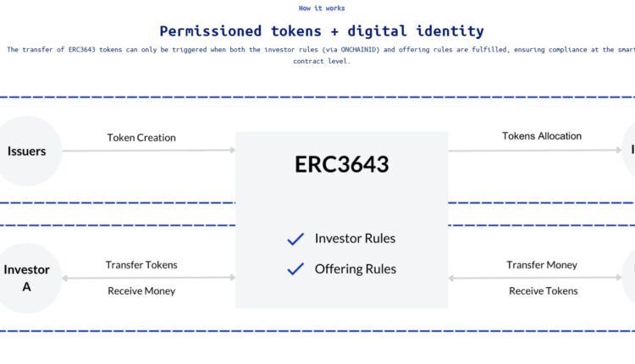Click the "Transfer Tokens" label
The image size is (635, 364).
tap(141, 265)
